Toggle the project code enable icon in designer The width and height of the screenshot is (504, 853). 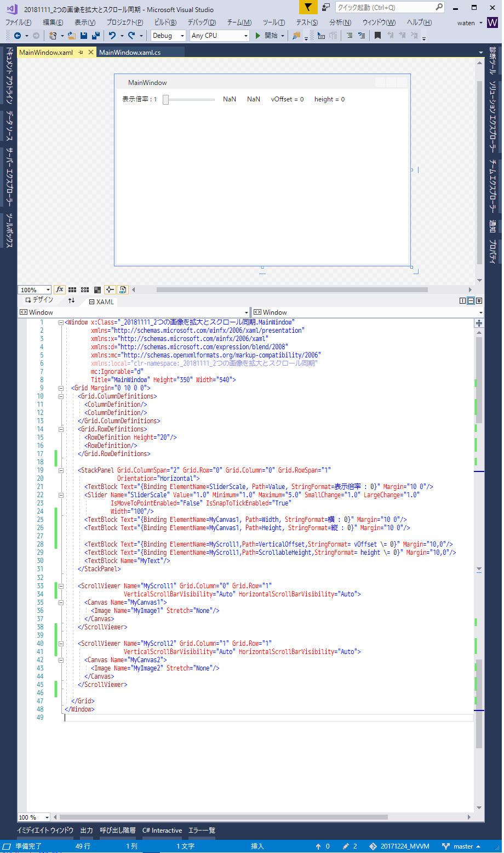point(123,289)
